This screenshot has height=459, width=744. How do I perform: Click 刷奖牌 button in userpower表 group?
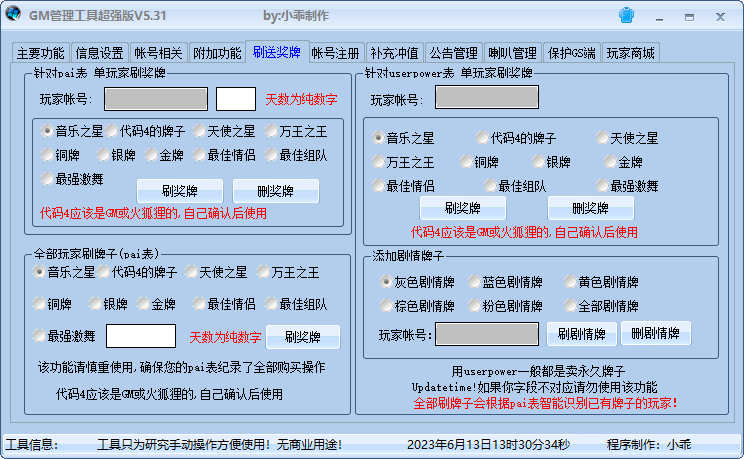point(463,208)
